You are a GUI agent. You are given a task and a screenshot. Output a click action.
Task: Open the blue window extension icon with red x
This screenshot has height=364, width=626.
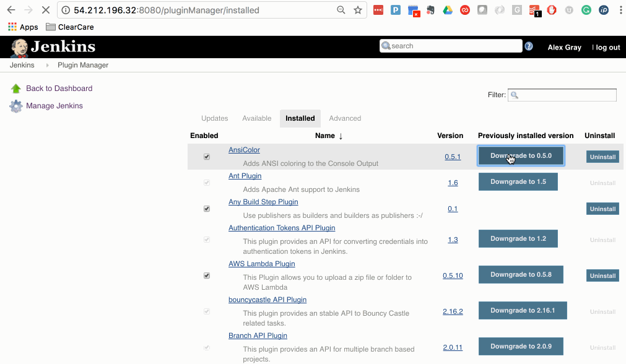point(413,11)
